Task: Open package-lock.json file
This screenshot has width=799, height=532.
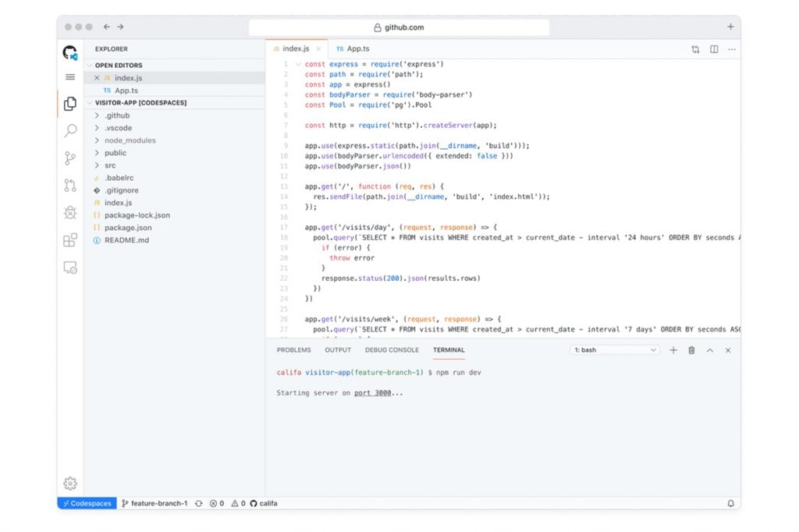Action: (x=174, y=215)
